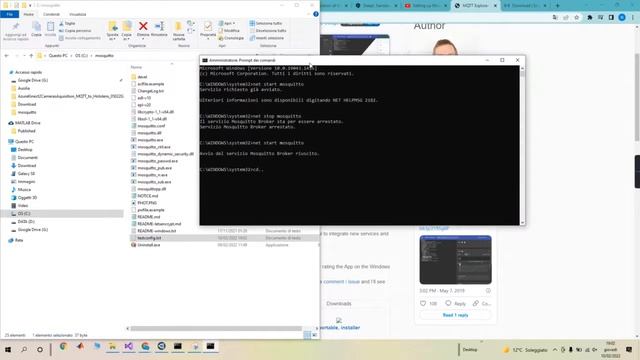Switch to the Condividi ribbon tab
The height and width of the screenshot is (360, 640).
(51, 14)
